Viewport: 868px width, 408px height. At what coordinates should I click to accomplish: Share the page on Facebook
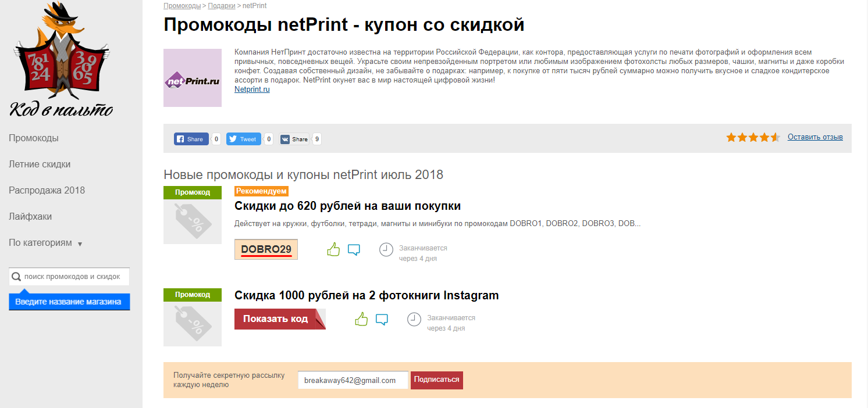191,139
